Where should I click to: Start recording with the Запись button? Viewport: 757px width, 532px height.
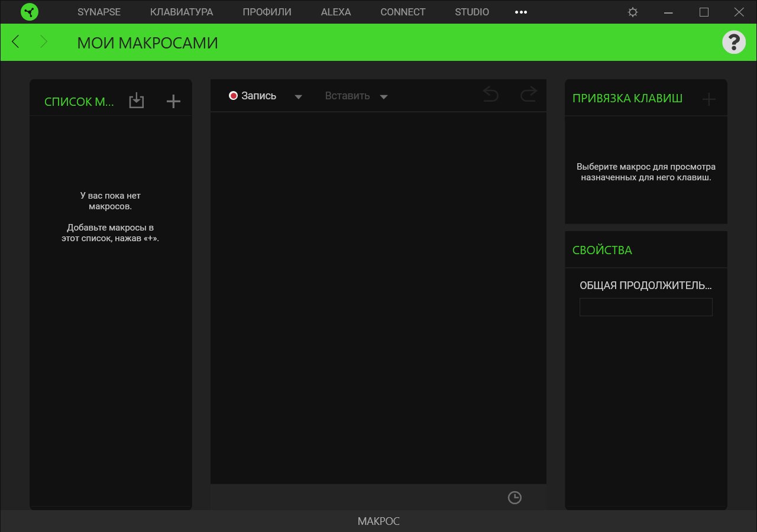253,96
